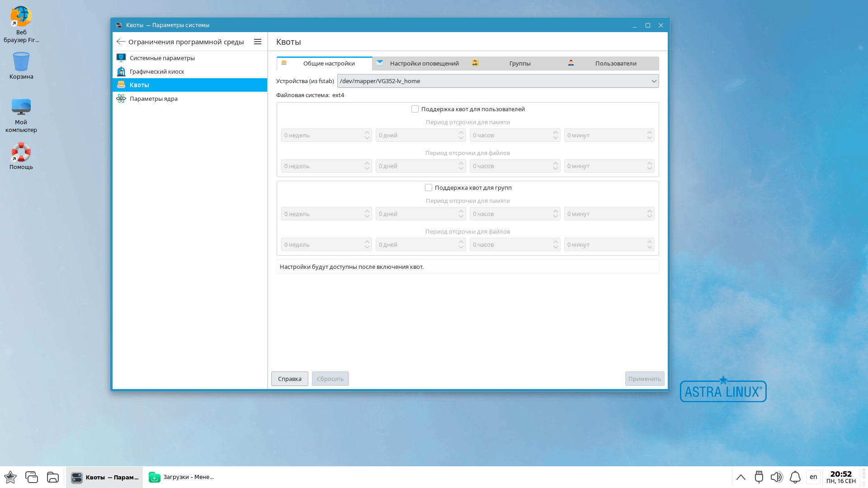The image size is (868, 488).
Task: Open Firefox web browser desktop icon
Action: pyautogui.click(x=21, y=17)
